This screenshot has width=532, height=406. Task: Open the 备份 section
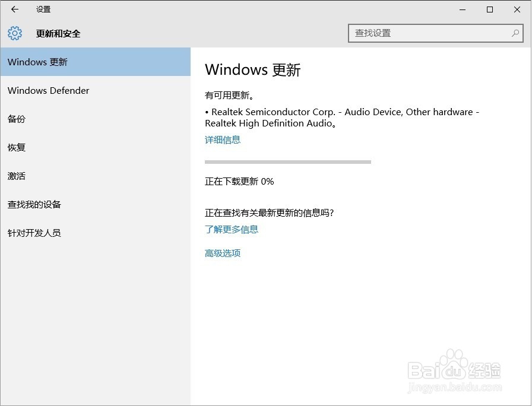(x=96, y=119)
